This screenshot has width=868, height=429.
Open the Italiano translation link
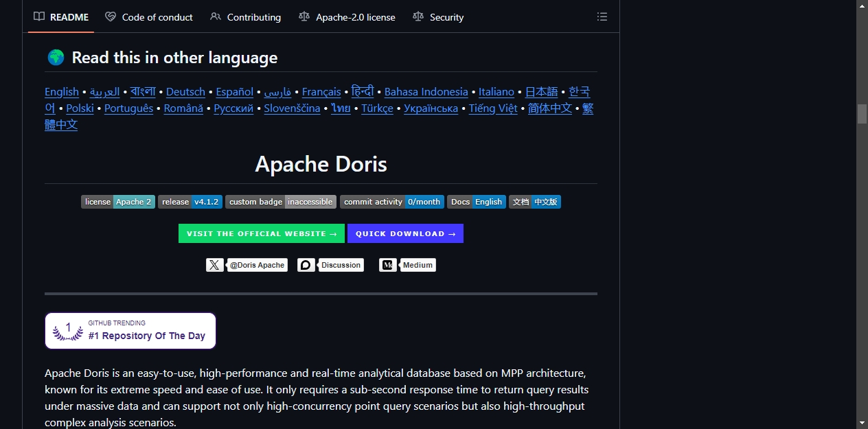tap(496, 92)
